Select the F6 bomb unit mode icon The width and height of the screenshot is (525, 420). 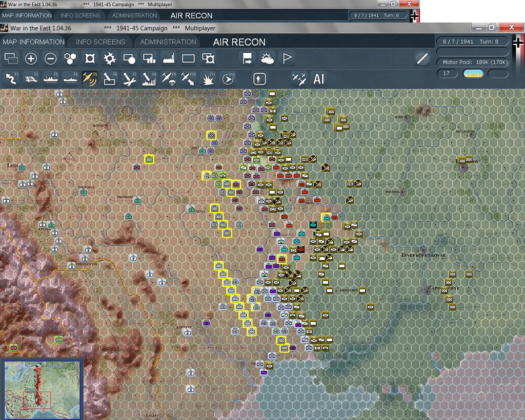point(110,79)
